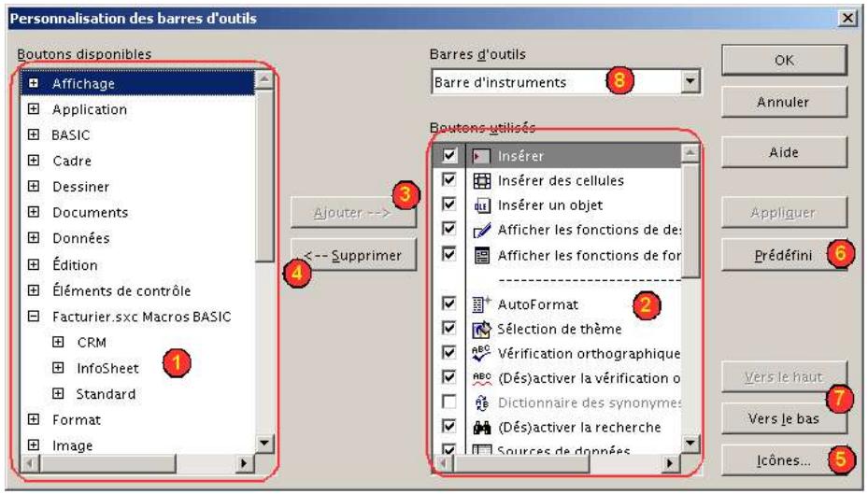Screen dimensions: 868x494
Task: Expand the Édition category
Action: (34, 264)
